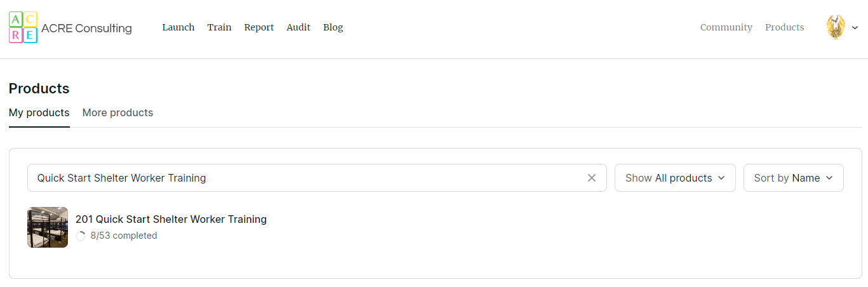Open the Launch menu item
Viewport: 868px width, 287px height.
(178, 27)
